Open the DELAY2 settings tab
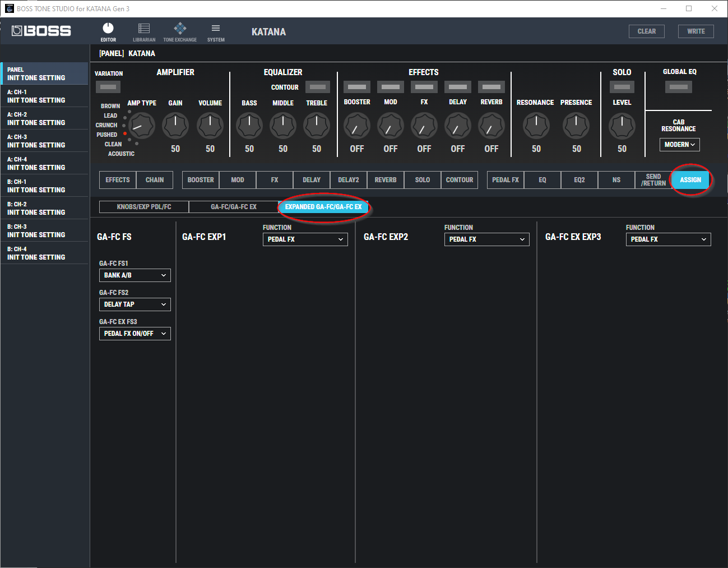This screenshot has width=728, height=568. click(349, 180)
